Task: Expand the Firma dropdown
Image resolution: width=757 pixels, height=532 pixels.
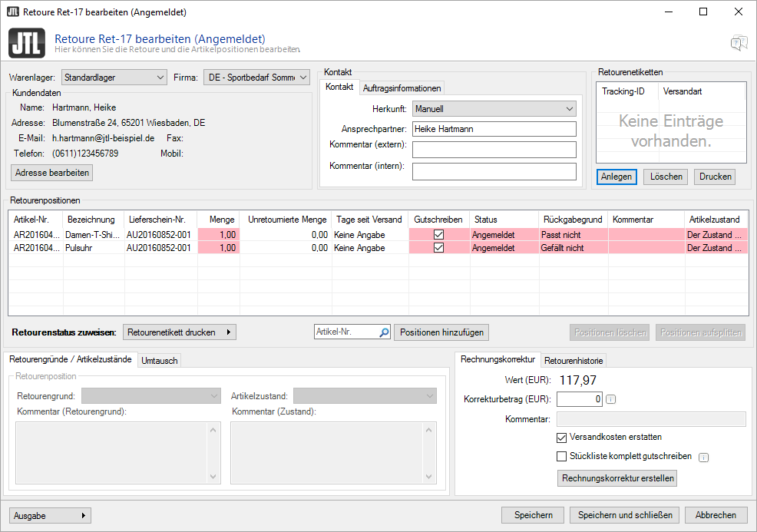Action: point(256,78)
